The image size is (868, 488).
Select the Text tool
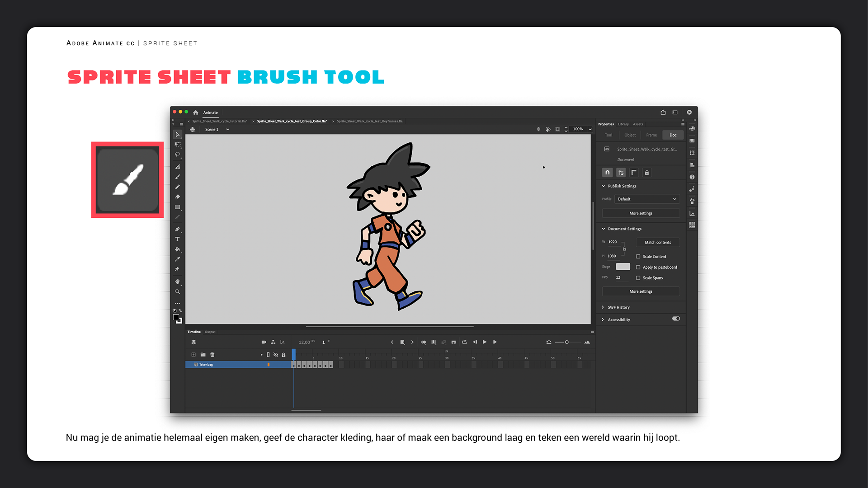[178, 239]
